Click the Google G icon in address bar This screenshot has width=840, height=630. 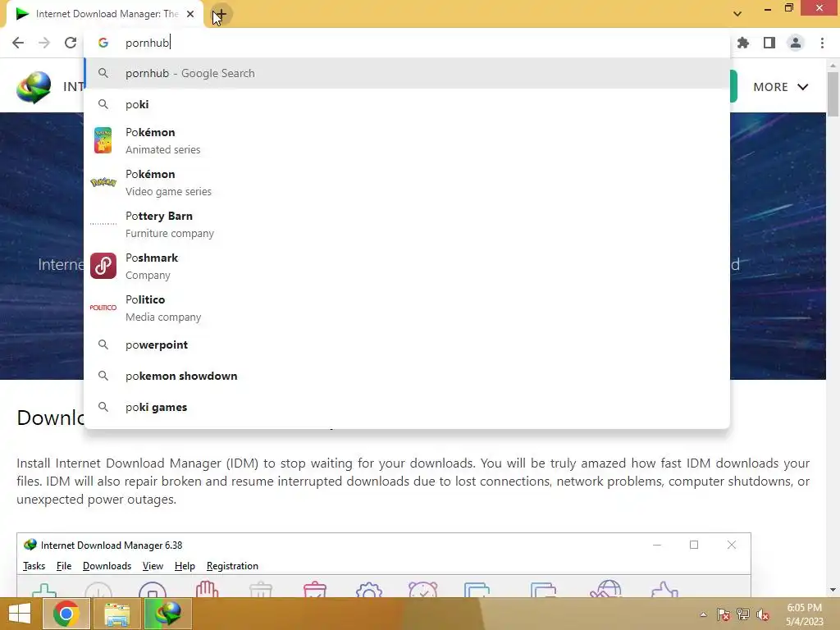point(103,43)
